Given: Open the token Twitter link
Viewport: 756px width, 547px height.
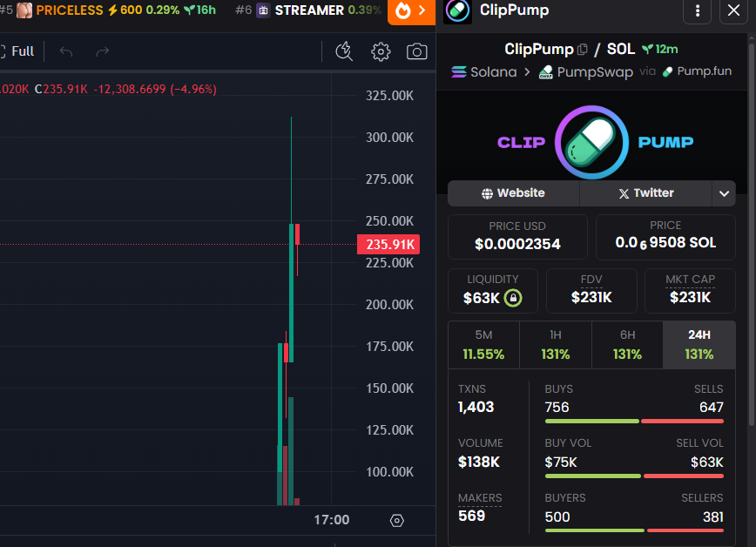Looking at the screenshot, I should (x=646, y=193).
